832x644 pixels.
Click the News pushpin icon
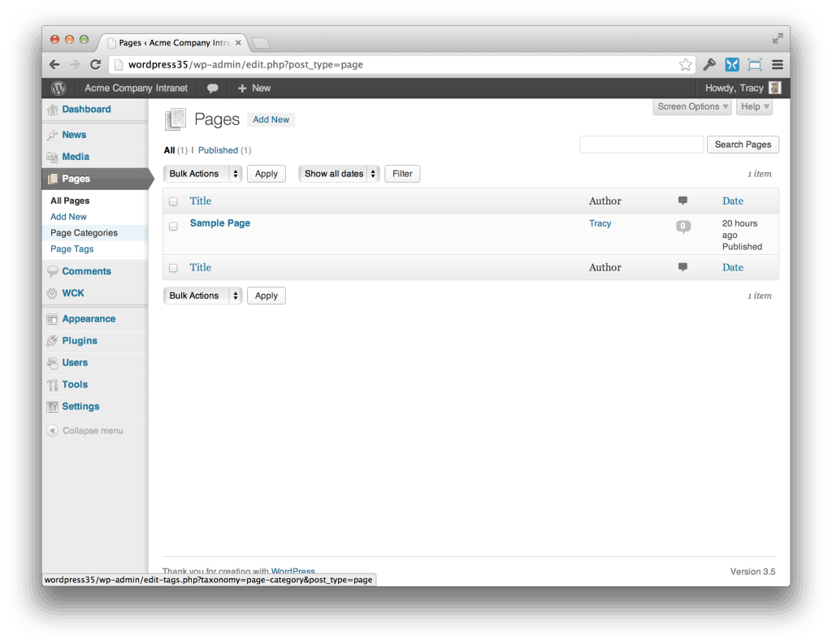[52, 135]
